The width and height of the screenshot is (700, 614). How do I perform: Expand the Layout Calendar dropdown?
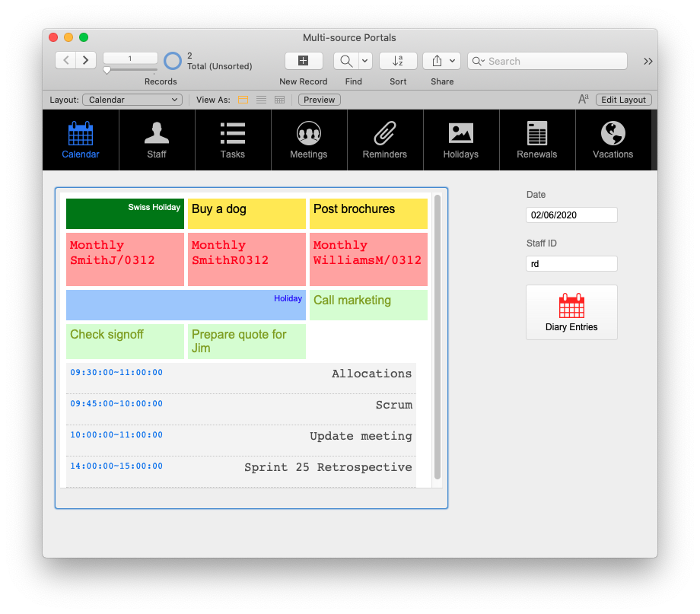132,100
